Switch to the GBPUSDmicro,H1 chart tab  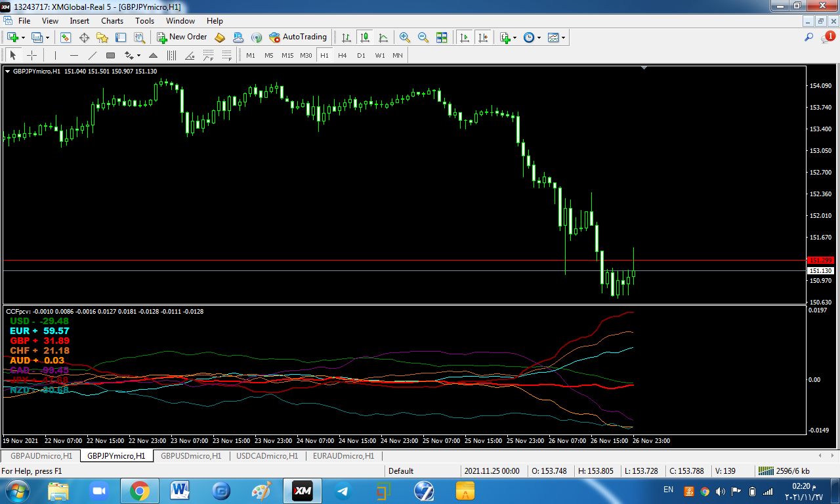[x=191, y=455]
